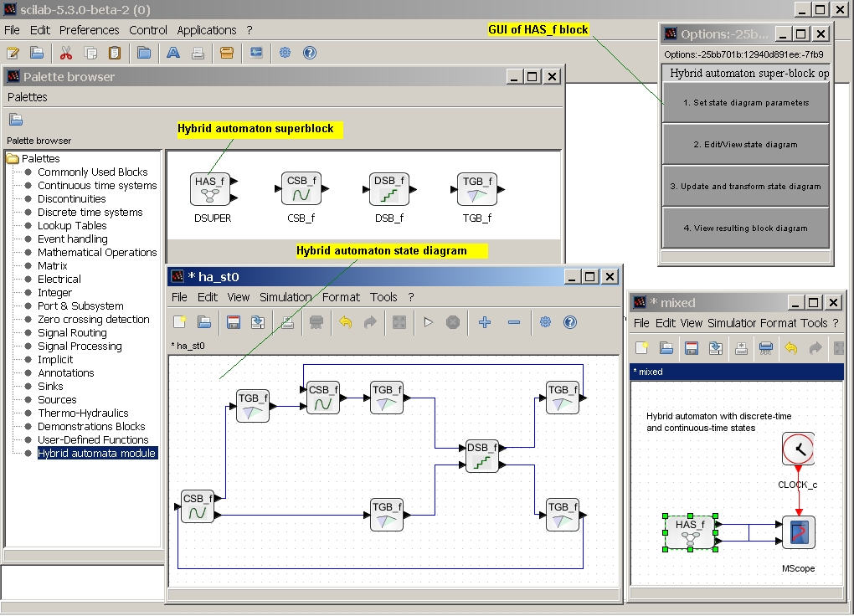Click 'Set state diagram parameters' button
This screenshot has width=854, height=616.
click(x=746, y=102)
